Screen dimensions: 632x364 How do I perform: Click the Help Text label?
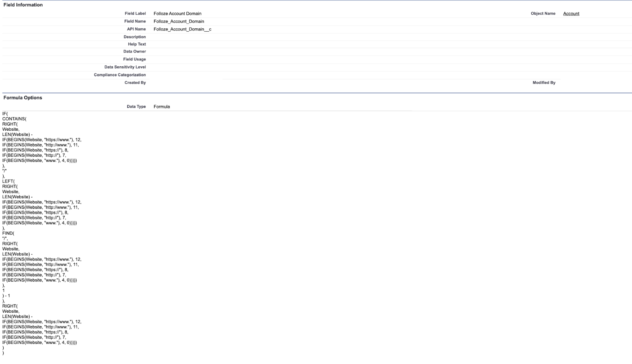[x=137, y=44]
